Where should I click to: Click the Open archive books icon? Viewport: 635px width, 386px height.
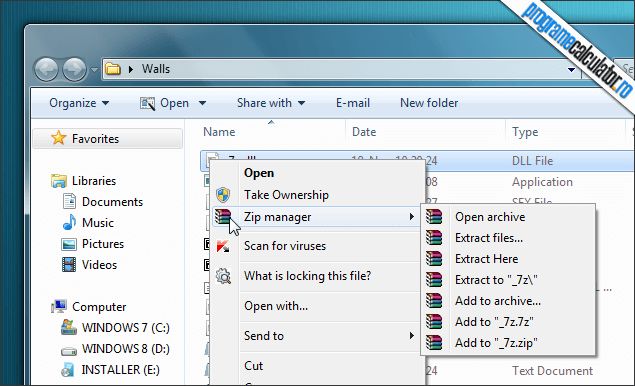tap(434, 217)
